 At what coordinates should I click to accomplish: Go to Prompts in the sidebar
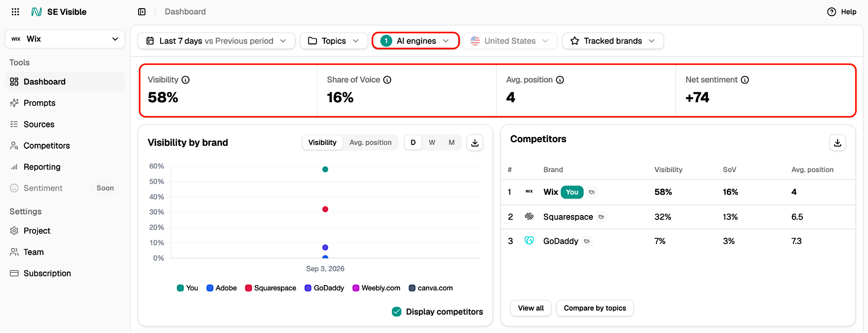(65, 103)
